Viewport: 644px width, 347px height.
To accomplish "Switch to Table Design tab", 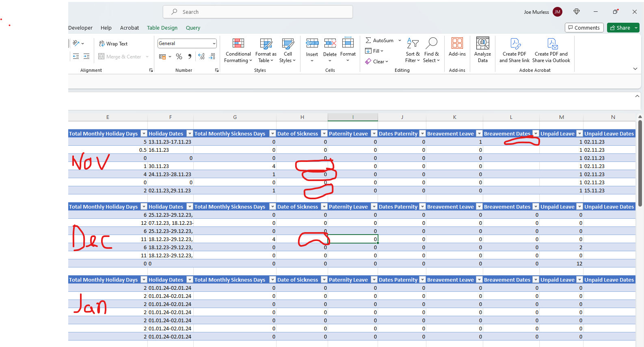I will [x=162, y=28].
